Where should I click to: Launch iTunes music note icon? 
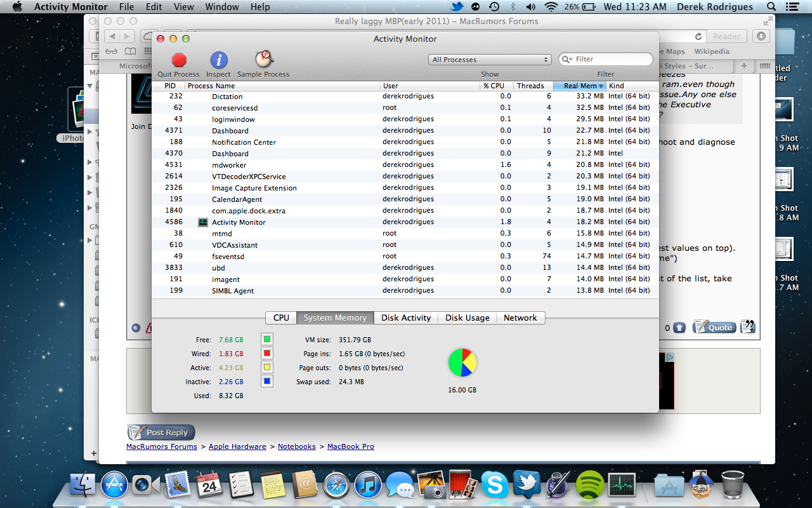pos(368,486)
